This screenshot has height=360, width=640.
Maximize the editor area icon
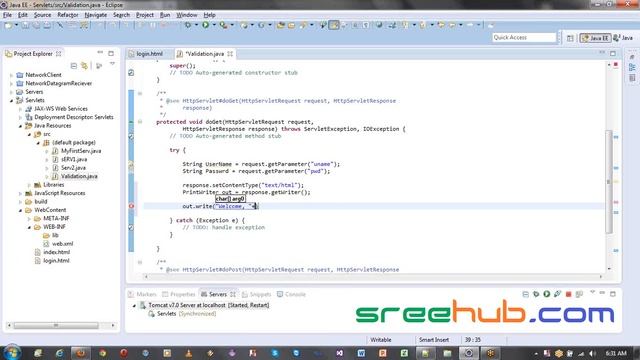[613, 53]
